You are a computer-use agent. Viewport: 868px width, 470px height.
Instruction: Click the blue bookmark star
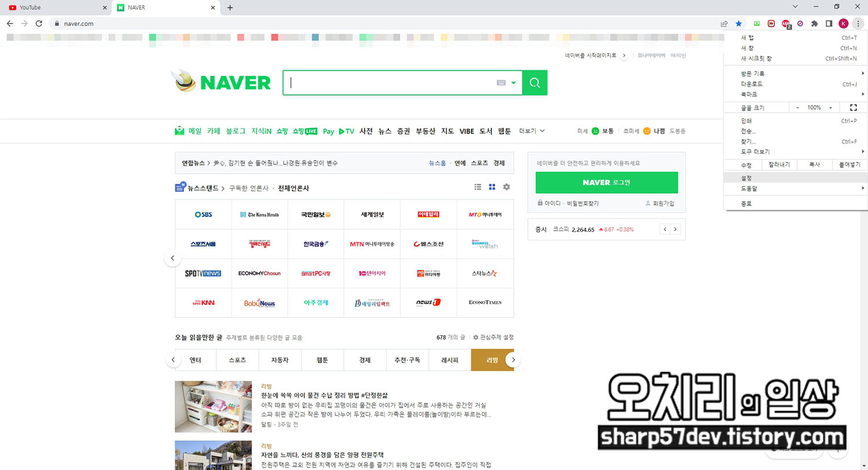coord(739,24)
